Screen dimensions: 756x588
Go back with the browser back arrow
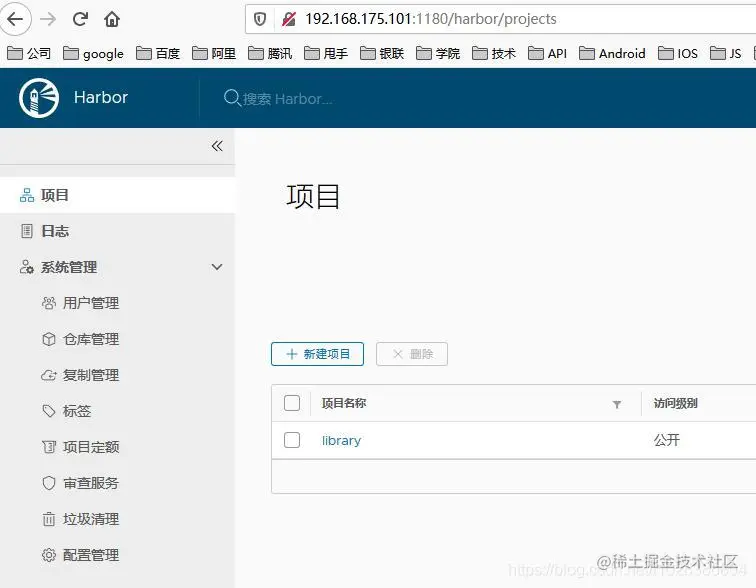[15, 19]
